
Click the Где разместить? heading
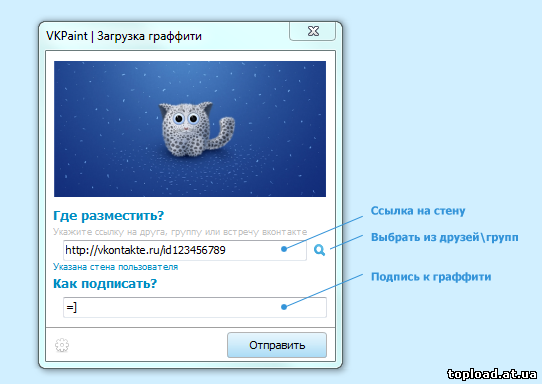108,216
